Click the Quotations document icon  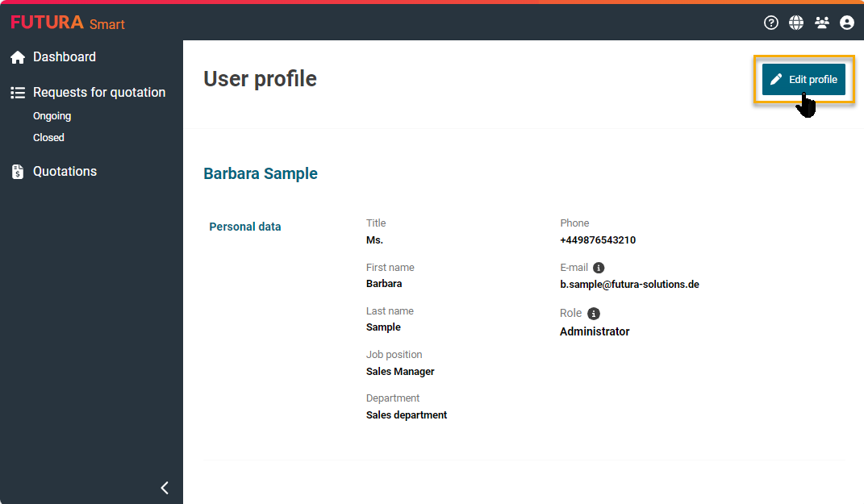pos(18,172)
